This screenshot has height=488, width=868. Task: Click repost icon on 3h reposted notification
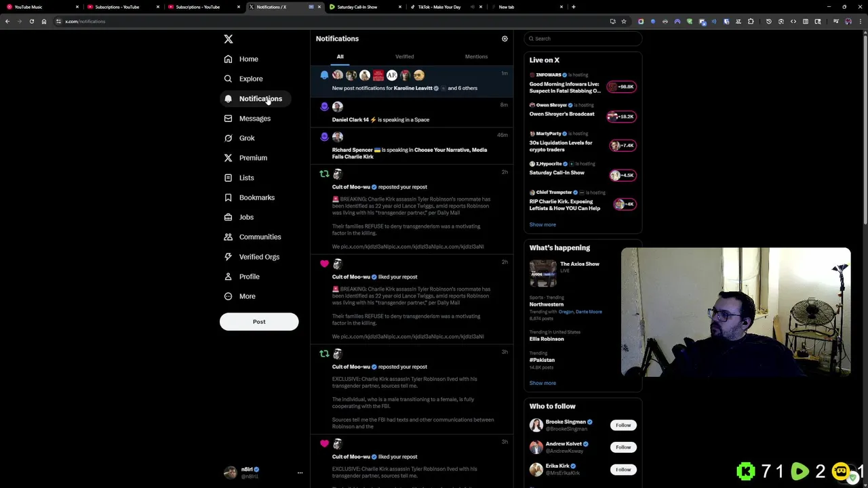(x=324, y=354)
